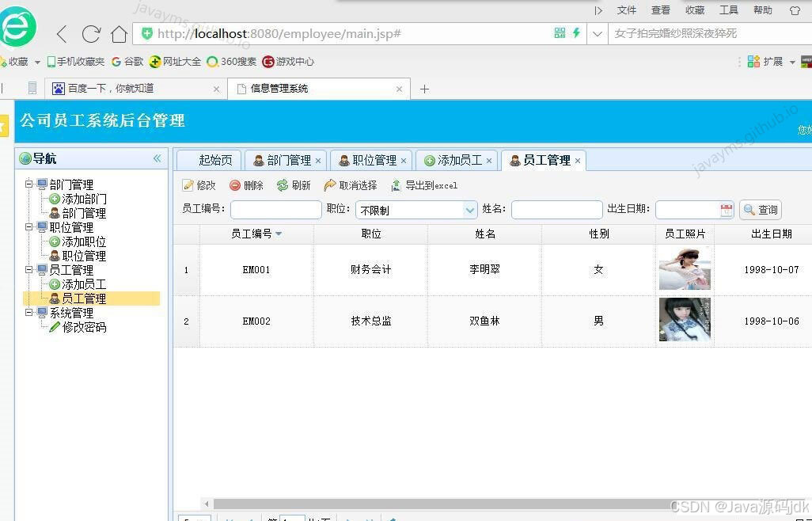Collapse the 导航 navigation panel
The width and height of the screenshot is (812, 521).
point(157,158)
